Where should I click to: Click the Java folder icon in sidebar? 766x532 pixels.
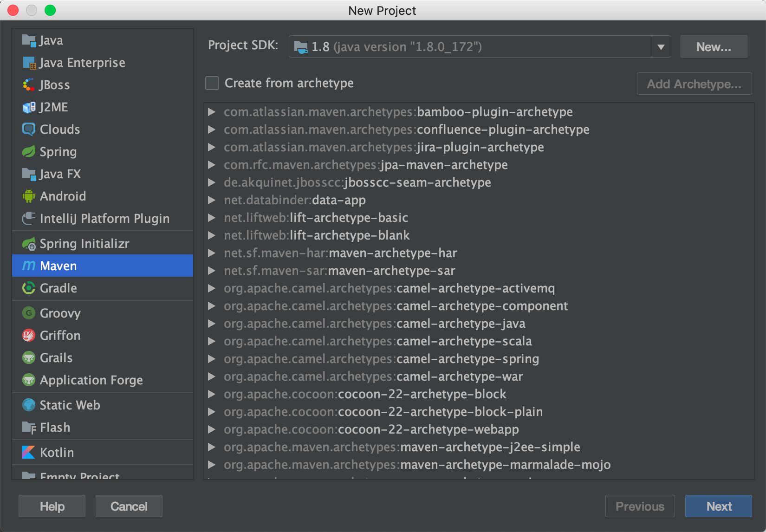(x=29, y=40)
